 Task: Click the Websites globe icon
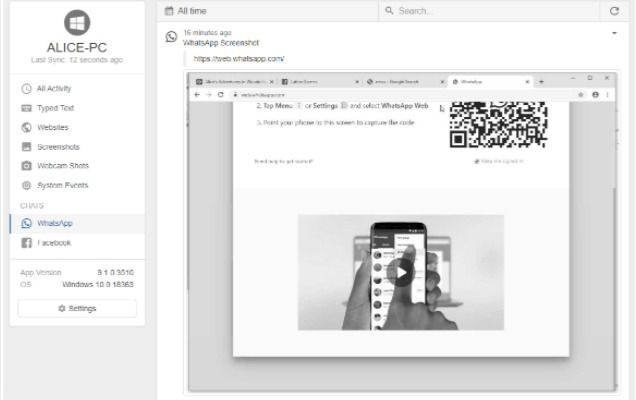[26, 127]
